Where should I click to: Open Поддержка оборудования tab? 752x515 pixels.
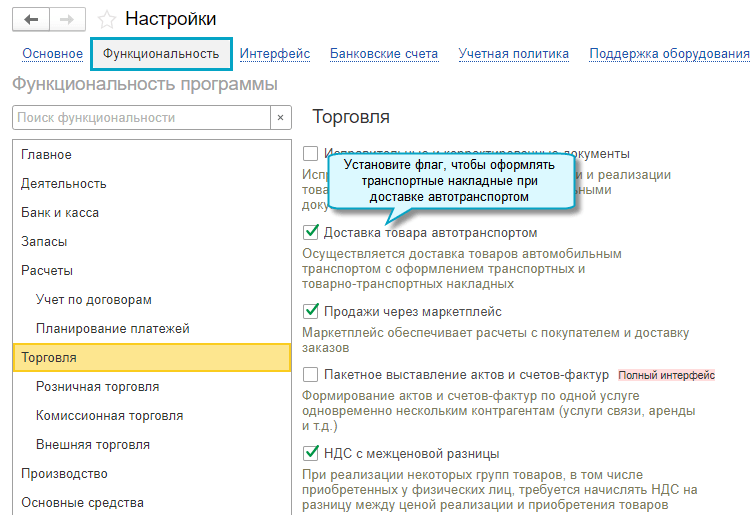(669, 54)
